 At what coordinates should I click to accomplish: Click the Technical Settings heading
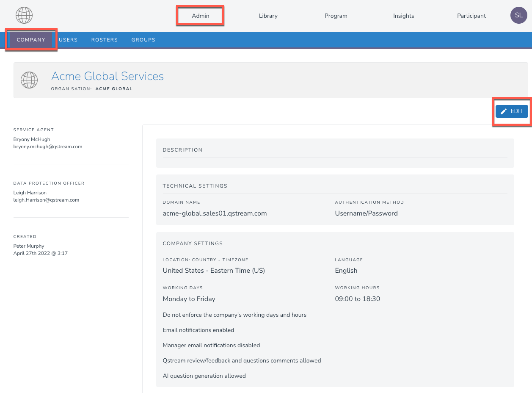(x=195, y=186)
